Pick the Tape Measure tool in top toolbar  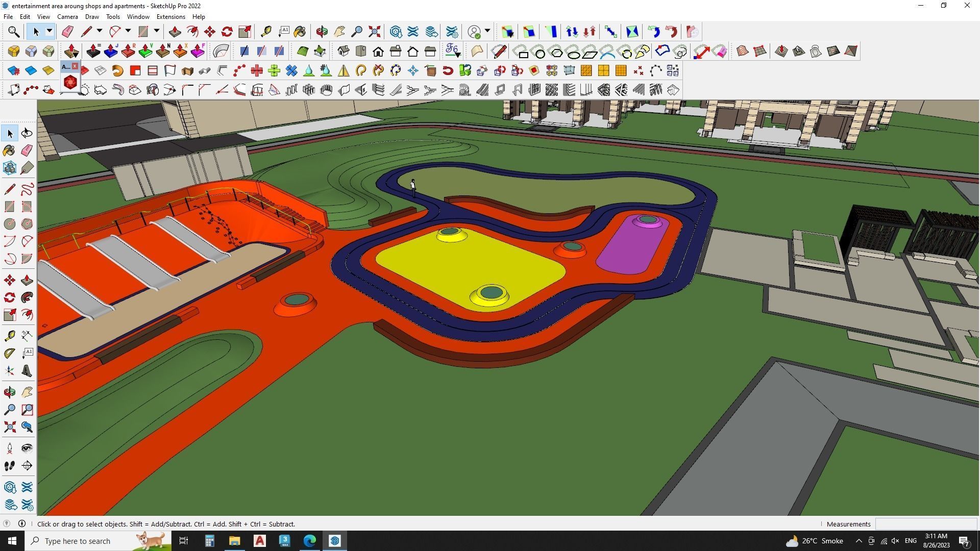(x=266, y=32)
